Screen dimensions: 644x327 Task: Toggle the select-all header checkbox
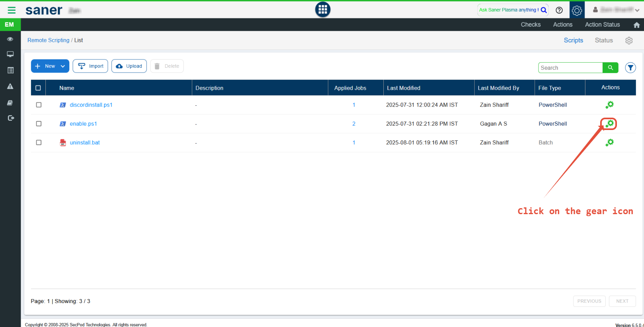coord(38,88)
